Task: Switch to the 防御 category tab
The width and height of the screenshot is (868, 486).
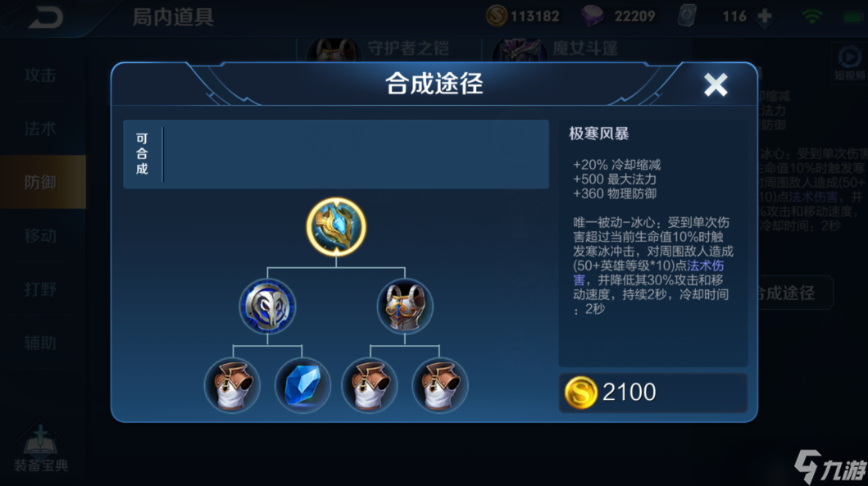Action: tap(40, 182)
